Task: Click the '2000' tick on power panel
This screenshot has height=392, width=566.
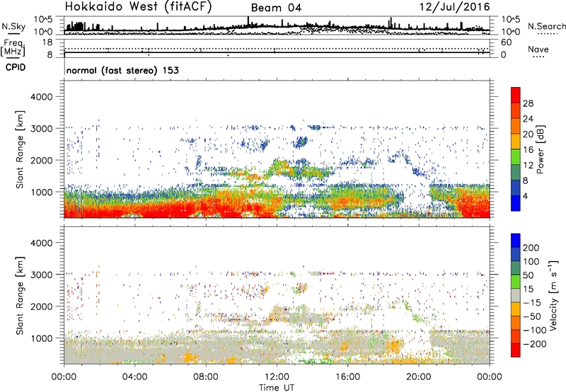Action: [41, 160]
